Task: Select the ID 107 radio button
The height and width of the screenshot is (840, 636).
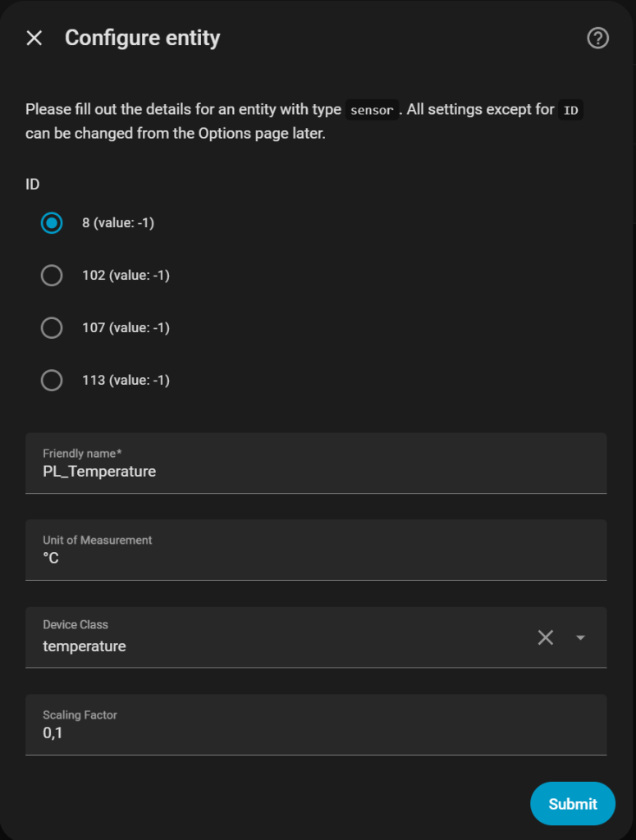Action: pos(52,328)
